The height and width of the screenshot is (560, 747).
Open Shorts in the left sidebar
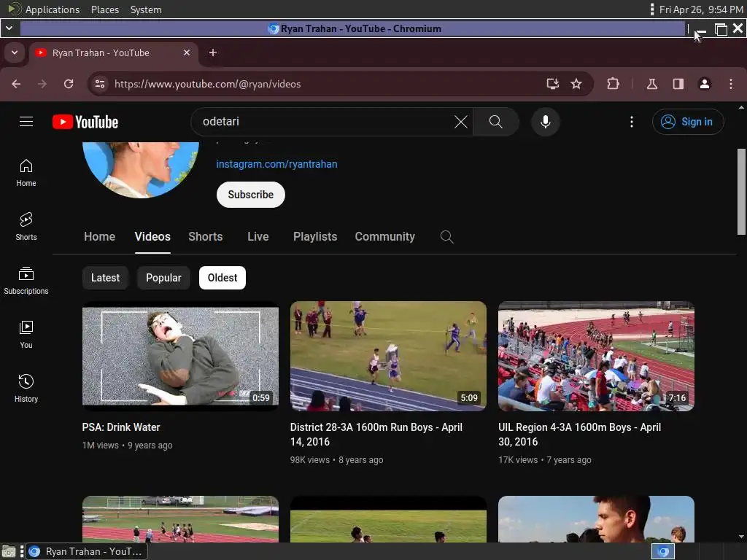26,227
